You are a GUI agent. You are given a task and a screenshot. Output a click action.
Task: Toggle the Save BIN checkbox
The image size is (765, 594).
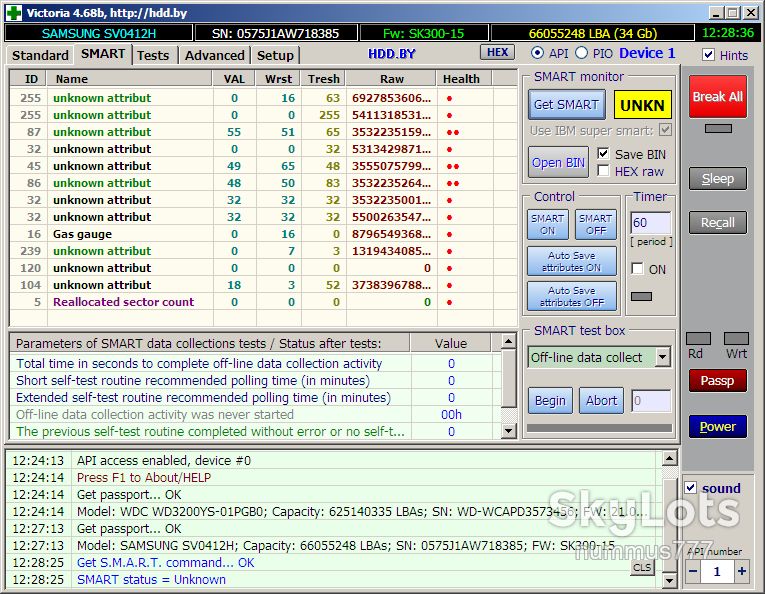pos(604,154)
